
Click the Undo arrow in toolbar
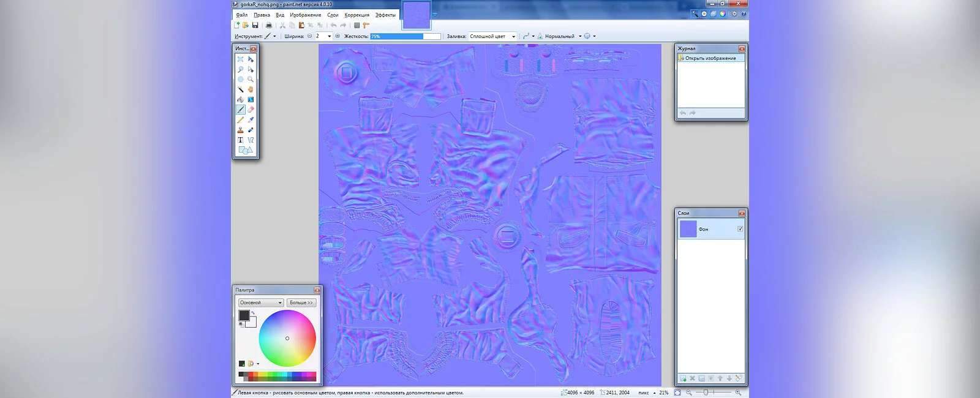point(333,25)
